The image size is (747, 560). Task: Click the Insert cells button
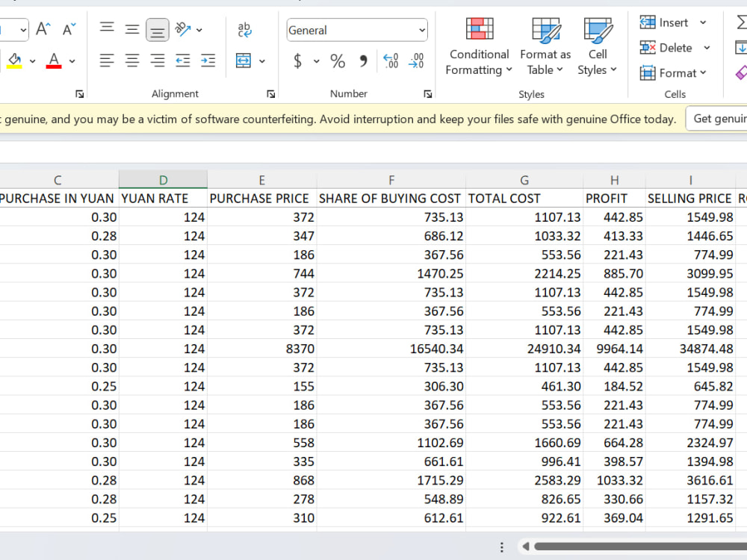pos(664,22)
